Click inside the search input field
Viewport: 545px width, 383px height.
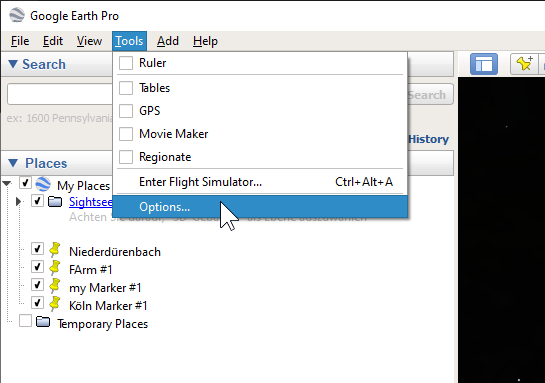tap(60, 94)
